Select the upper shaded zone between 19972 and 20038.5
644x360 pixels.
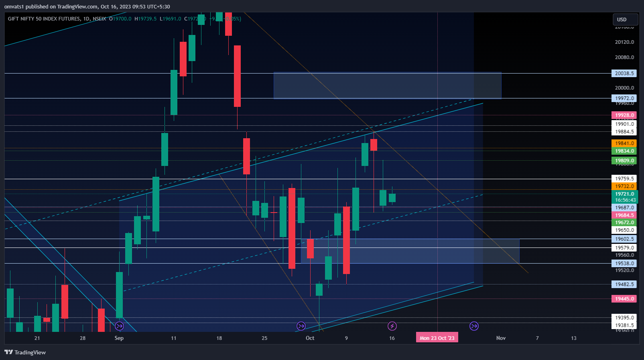[388, 86]
